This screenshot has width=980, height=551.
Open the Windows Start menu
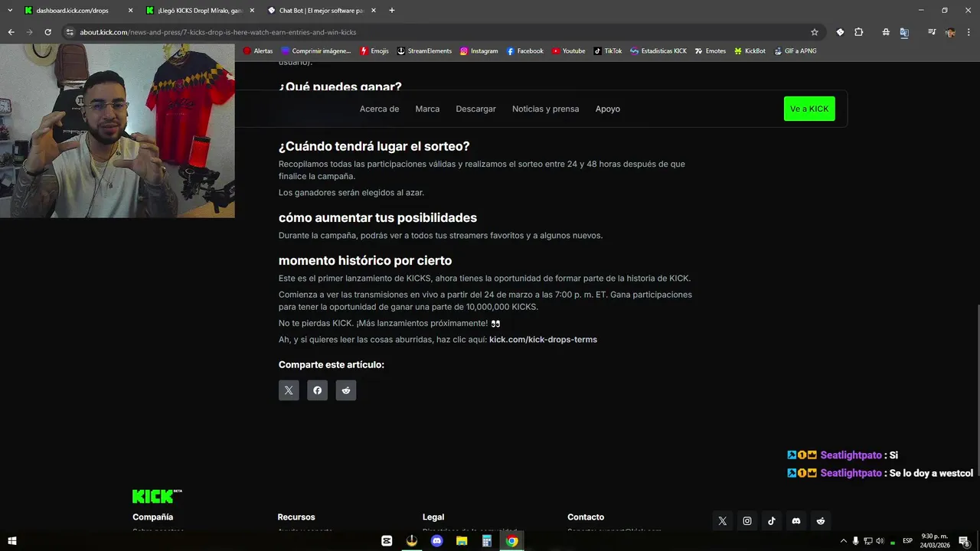tap(12, 541)
